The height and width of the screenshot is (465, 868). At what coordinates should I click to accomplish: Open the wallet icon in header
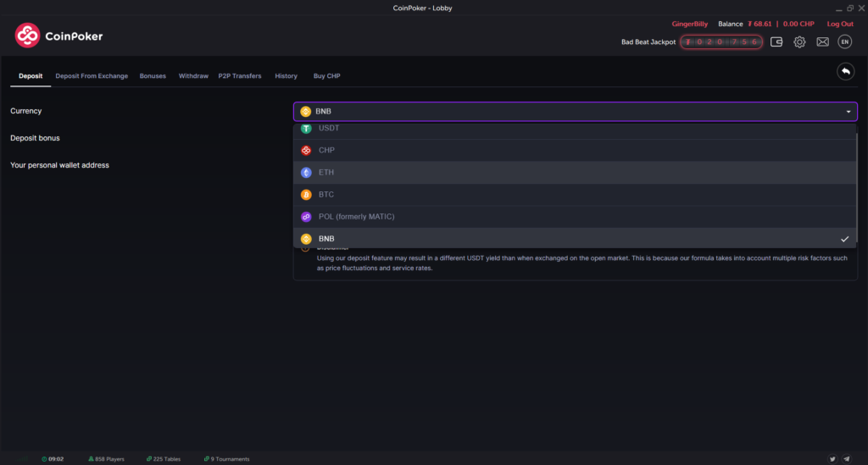[x=776, y=42]
